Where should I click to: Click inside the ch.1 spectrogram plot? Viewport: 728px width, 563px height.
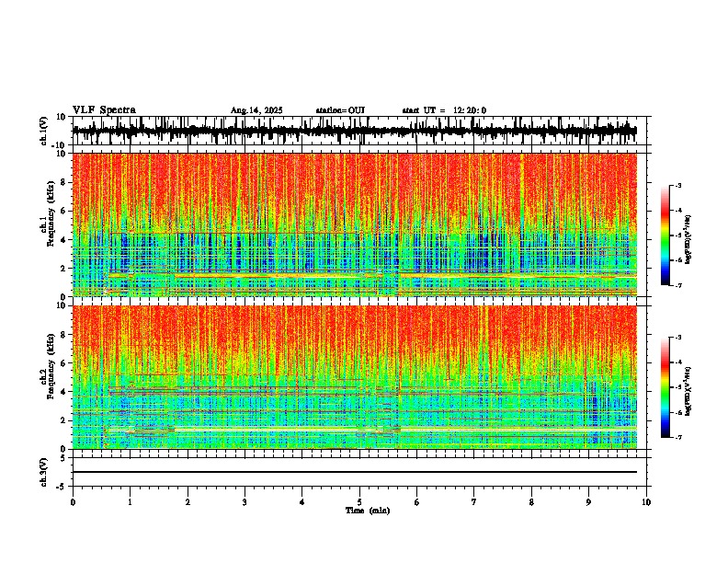(354, 224)
